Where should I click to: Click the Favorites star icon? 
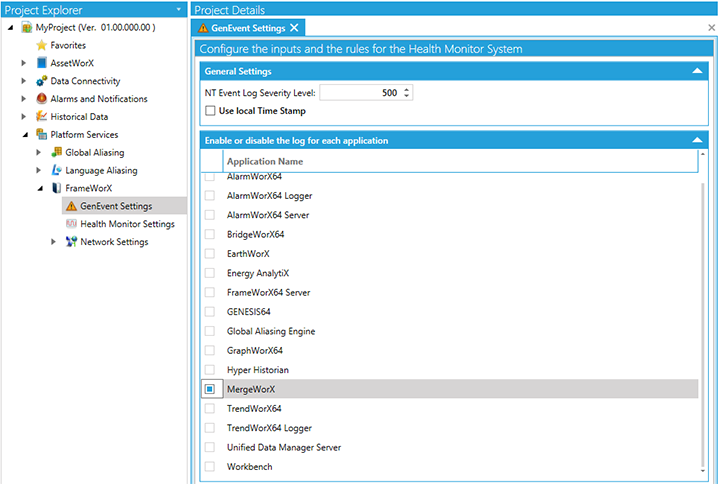[42, 45]
